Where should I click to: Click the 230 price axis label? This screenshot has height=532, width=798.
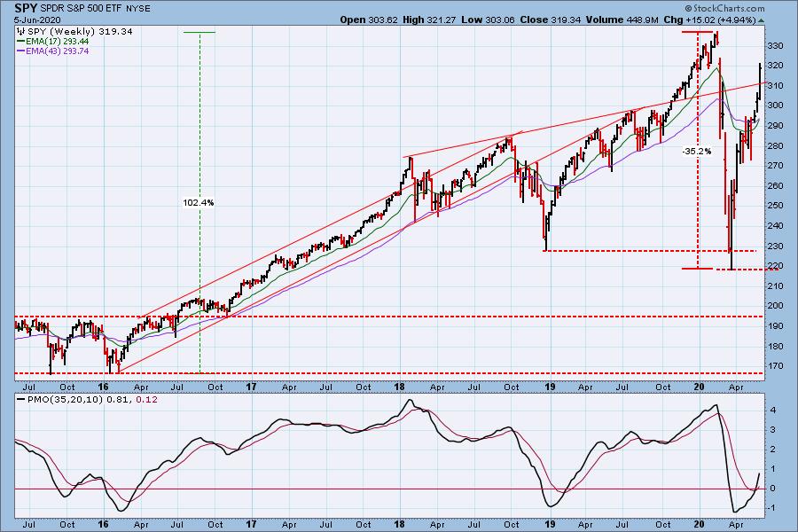tap(775, 246)
